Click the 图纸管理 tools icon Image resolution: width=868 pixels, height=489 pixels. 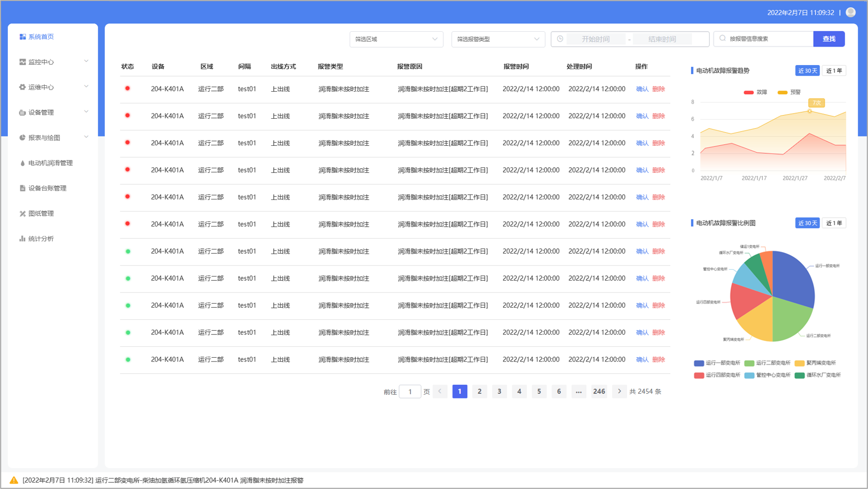tap(22, 214)
